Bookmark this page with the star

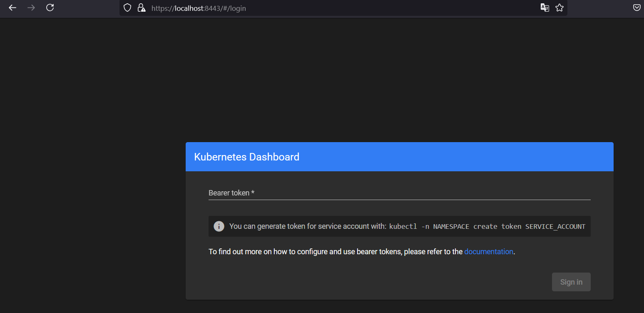[559, 8]
